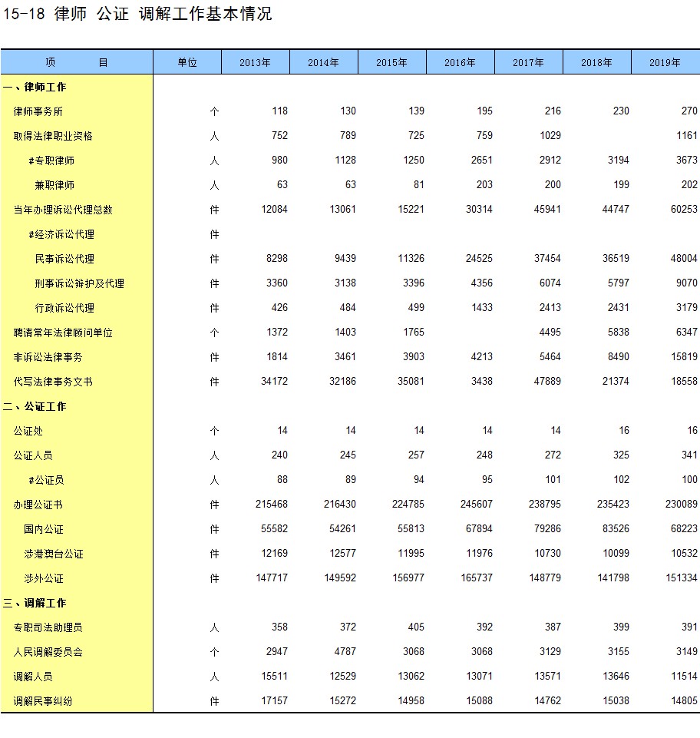Click the 当年办理诉讼代理总数 row label
This screenshot has width=700, height=738.
click(x=63, y=210)
